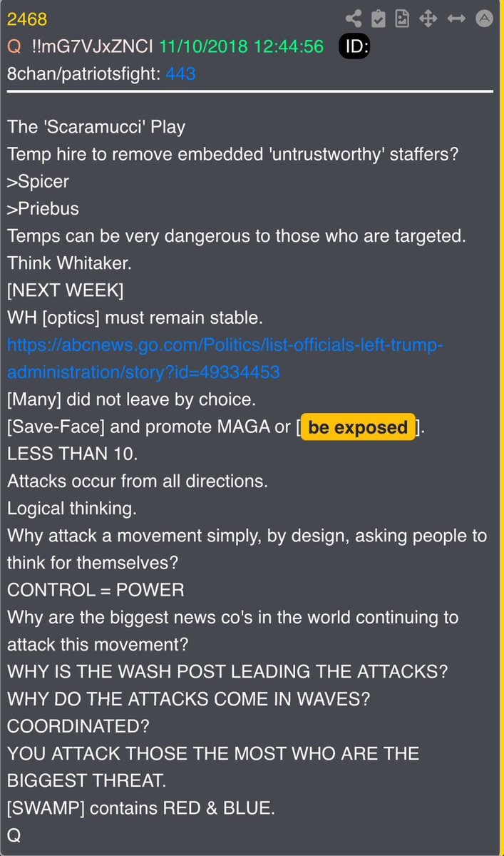Click the green timestamp 11/10/2018 12:44:56
504x856 pixels.
pyautogui.click(x=241, y=46)
